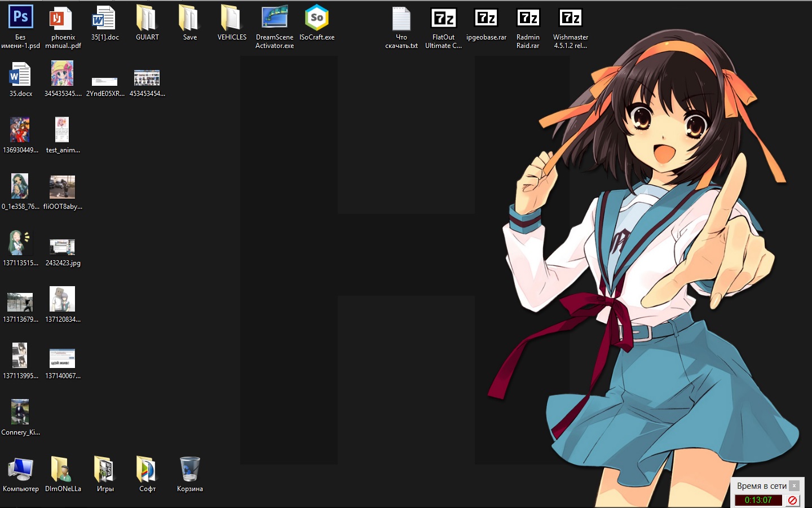Click the red stop icon beside timer
Viewport: 812px width, 508px height.
[792, 500]
